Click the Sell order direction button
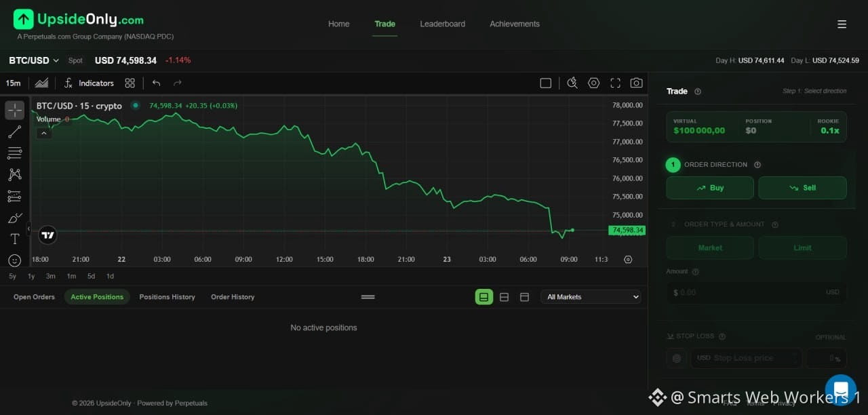The image size is (868, 415). [x=802, y=188]
